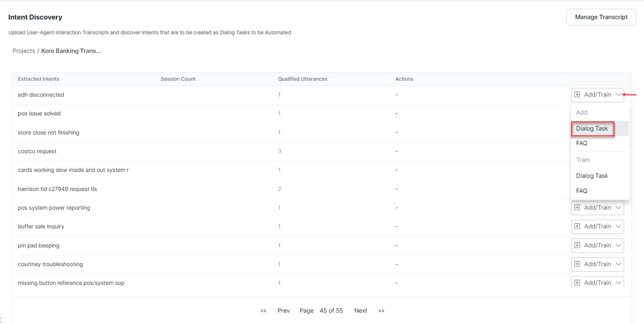Click the Prev page button
The image size is (644, 325).
tap(284, 310)
